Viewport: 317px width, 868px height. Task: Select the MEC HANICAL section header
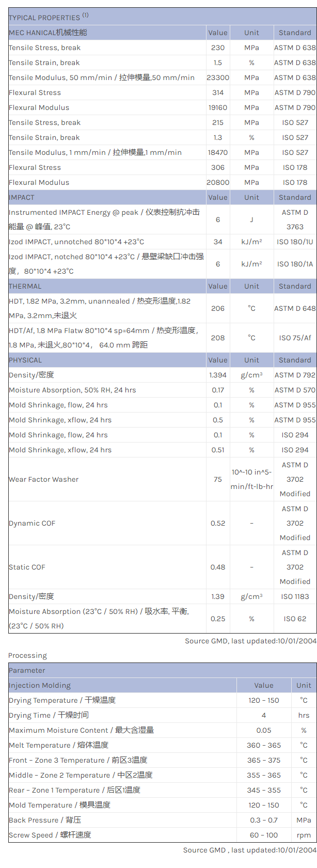[48, 33]
